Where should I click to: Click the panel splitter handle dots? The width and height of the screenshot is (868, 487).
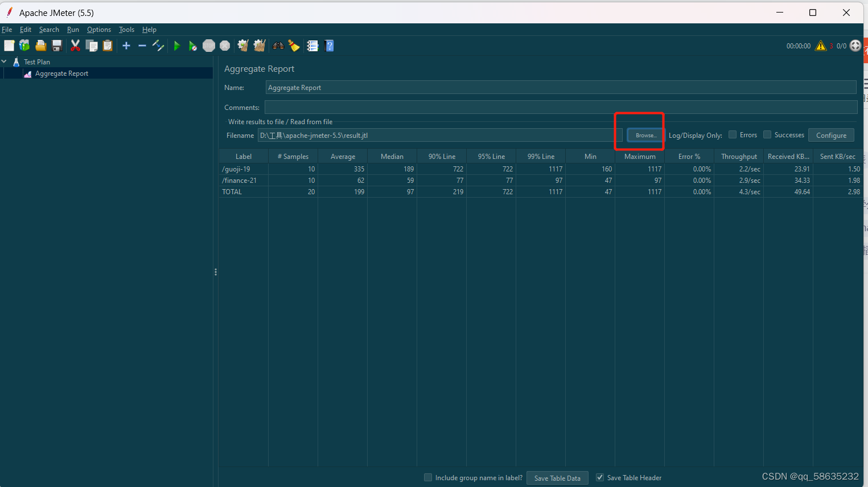(x=216, y=272)
